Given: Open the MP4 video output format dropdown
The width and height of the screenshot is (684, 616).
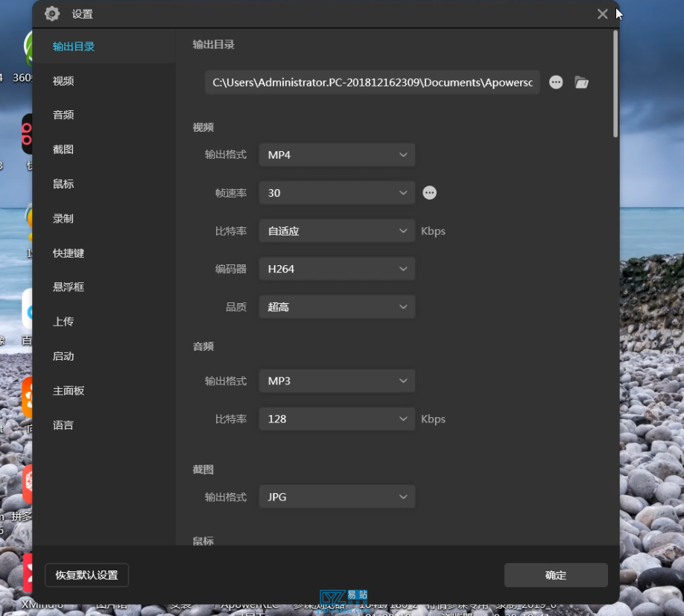Looking at the screenshot, I should (x=336, y=154).
